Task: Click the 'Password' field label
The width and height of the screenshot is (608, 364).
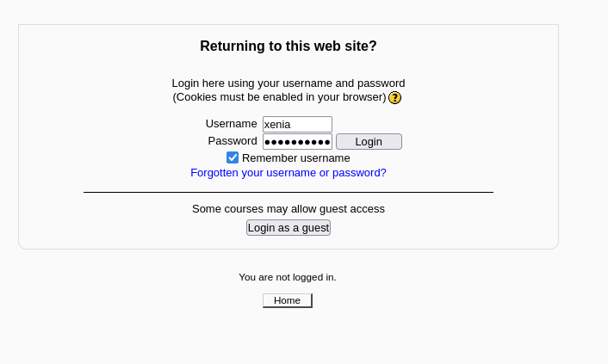Action: coord(233,141)
